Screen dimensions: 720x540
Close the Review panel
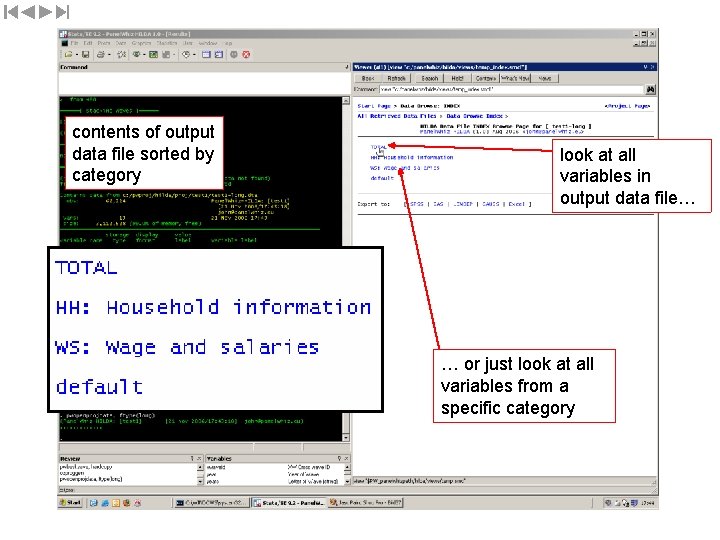click(x=199, y=458)
